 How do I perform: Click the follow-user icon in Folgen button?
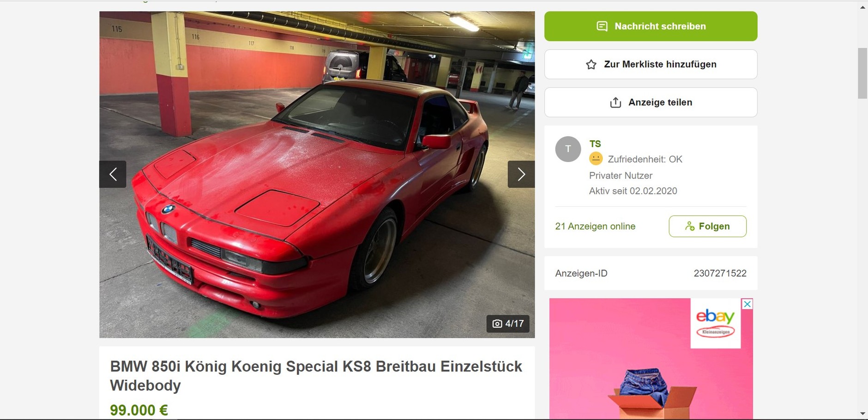(x=690, y=226)
